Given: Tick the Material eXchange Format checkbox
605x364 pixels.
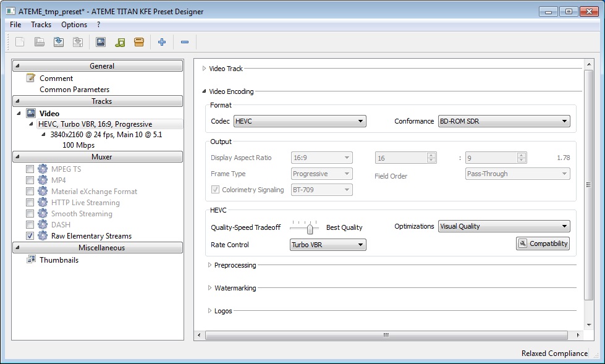Looking at the screenshot, I should pyautogui.click(x=30, y=191).
